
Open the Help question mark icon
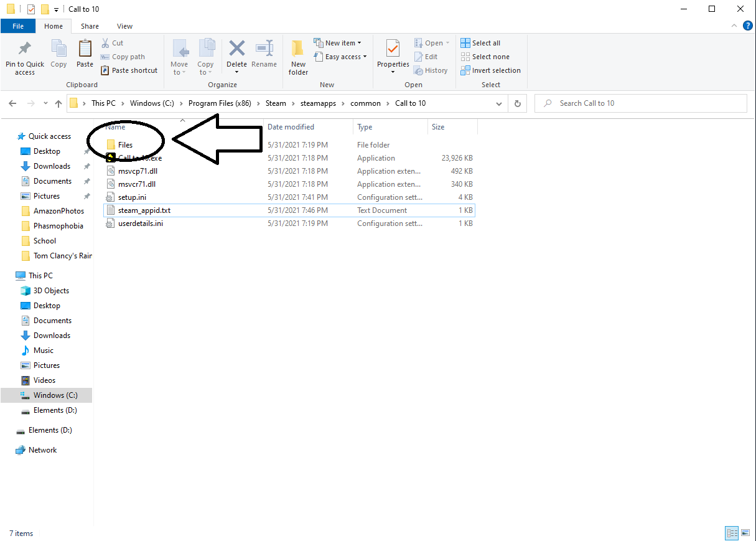coord(747,26)
